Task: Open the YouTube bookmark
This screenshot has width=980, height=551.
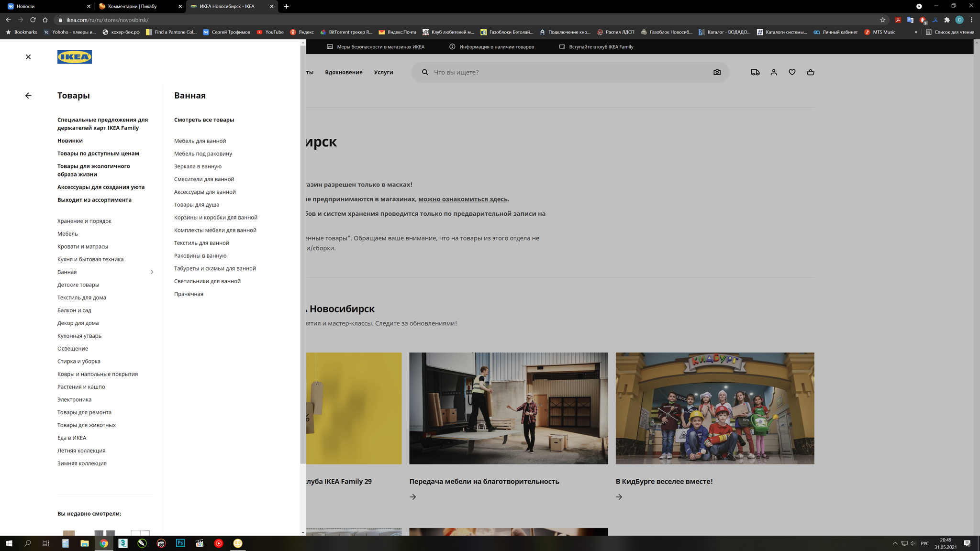Action: pyautogui.click(x=270, y=32)
